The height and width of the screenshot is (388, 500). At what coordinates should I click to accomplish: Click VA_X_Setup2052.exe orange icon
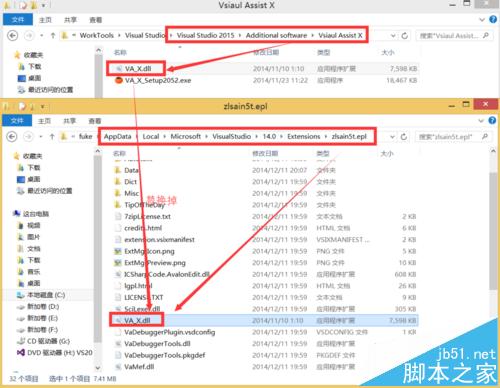(118, 80)
